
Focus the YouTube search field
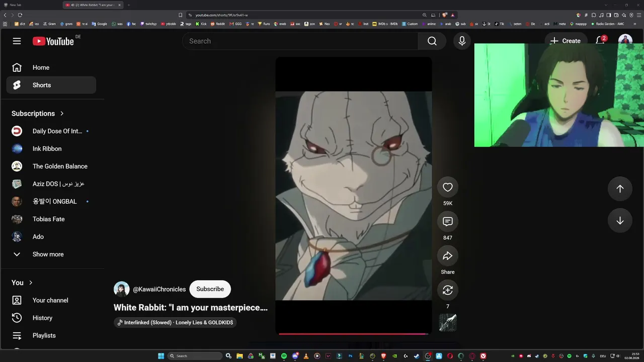click(x=300, y=41)
